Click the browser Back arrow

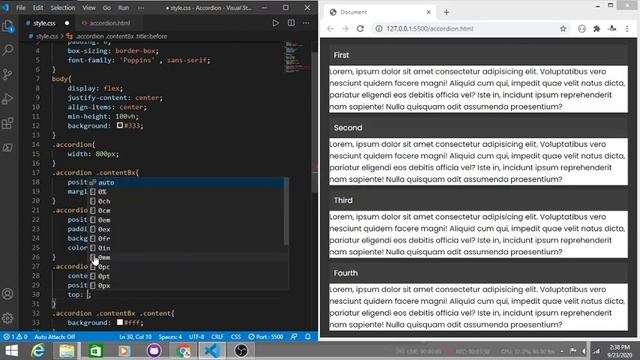[330, 29]
